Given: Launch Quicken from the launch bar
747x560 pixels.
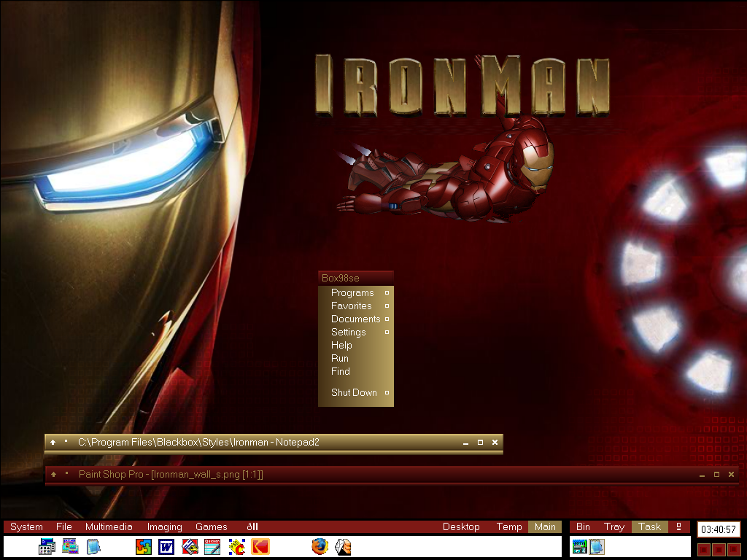Looking at the screenshot, I should pos(212,546).
